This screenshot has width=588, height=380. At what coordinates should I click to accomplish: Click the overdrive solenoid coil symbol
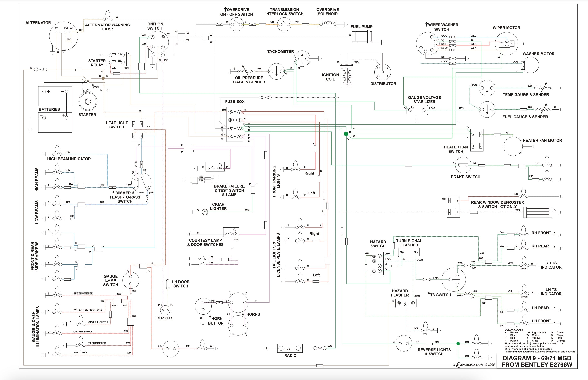tap(328, 24)
